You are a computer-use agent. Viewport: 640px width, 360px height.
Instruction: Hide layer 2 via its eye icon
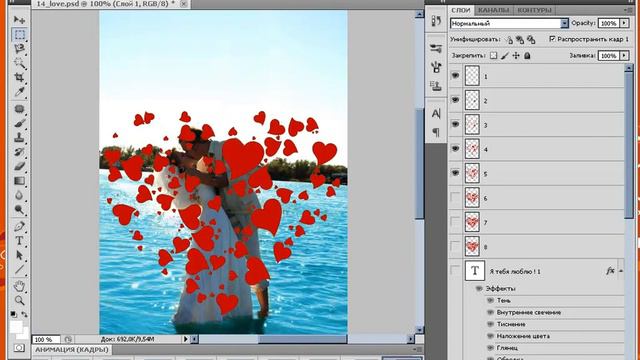point(455,100)
